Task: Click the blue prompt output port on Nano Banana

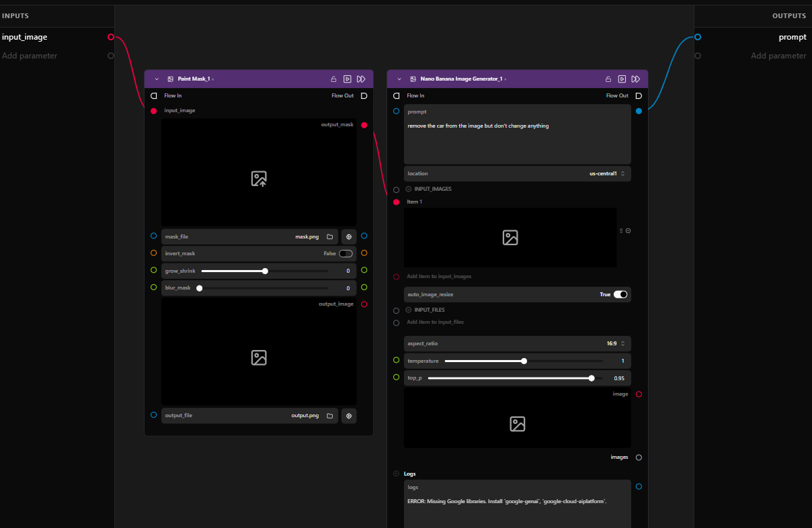Action: coord(639,111)
